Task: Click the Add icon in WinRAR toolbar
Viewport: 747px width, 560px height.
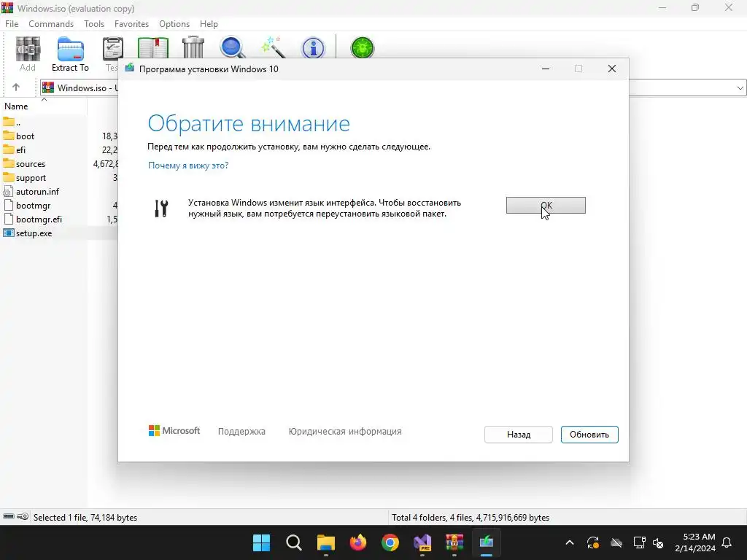Action: pos(28,49)
